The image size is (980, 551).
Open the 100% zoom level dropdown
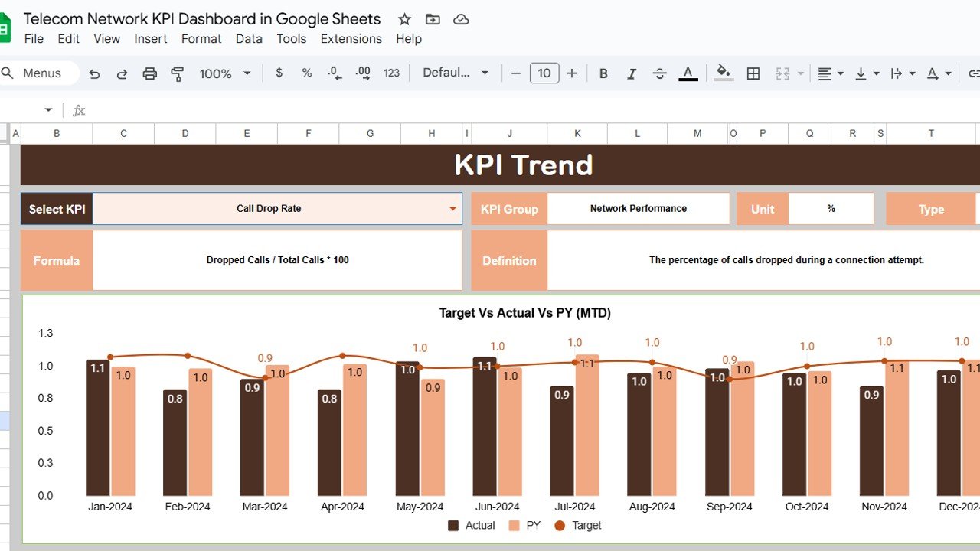[225, 73]
